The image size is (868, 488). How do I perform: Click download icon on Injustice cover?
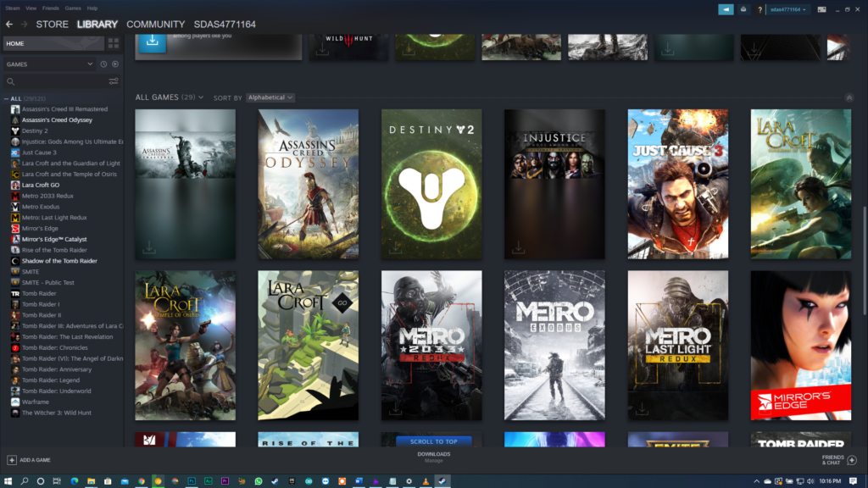tap(518, 247)
